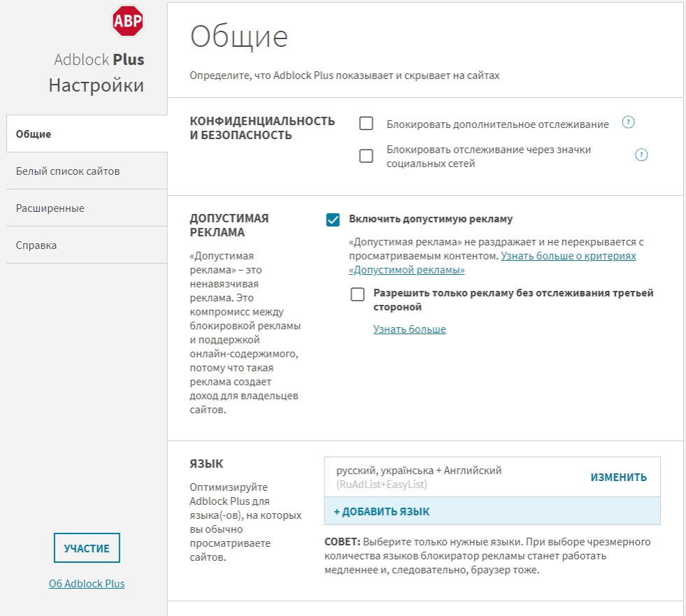Click help icon next to social media tracking
The image size is (686, 616).
(641, 155)
